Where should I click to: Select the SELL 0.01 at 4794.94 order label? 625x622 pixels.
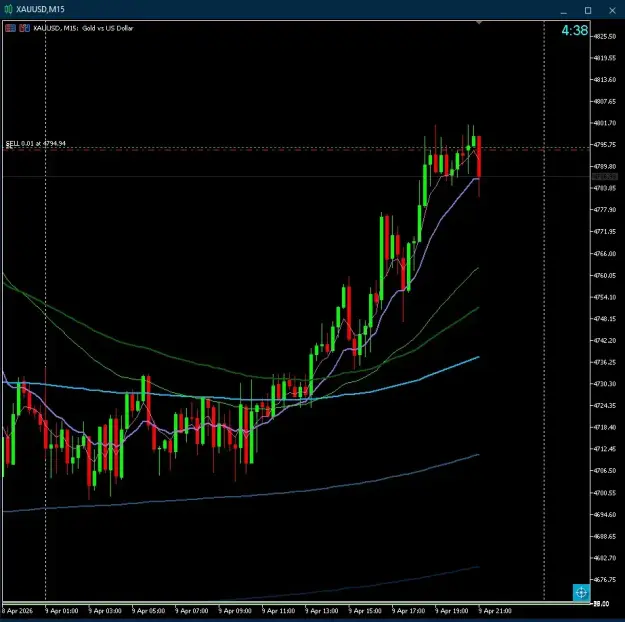35,143
